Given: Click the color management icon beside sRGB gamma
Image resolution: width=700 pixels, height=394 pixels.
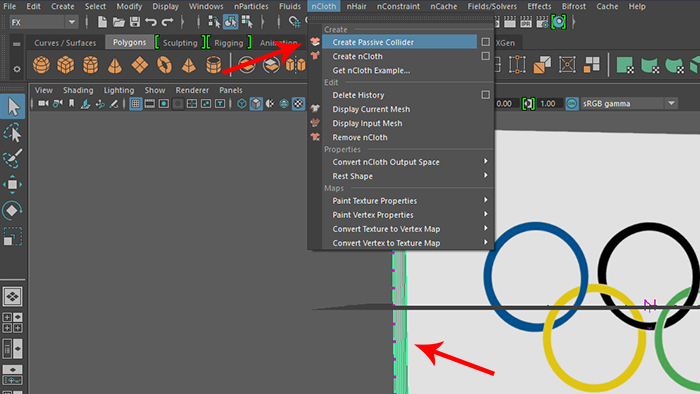Looking at the screenshot, I should coord(572,104).
